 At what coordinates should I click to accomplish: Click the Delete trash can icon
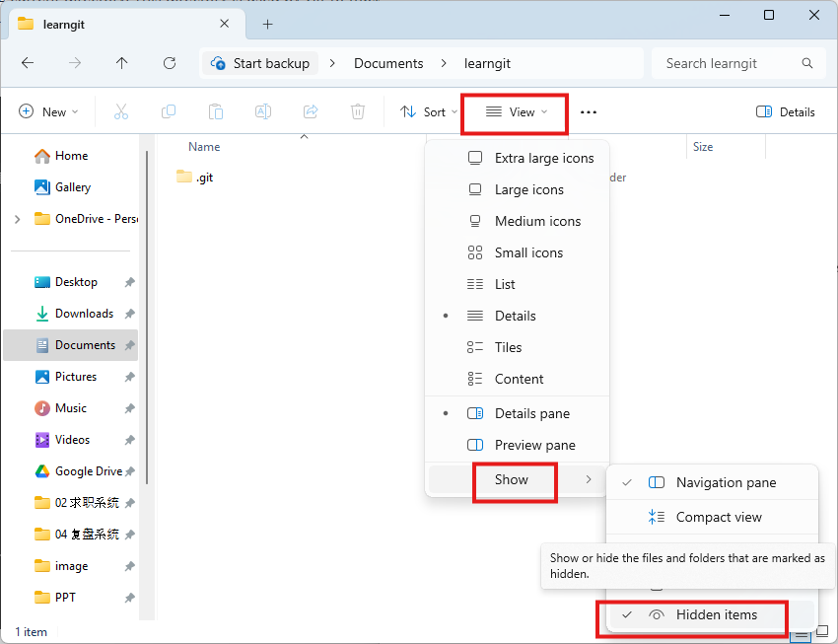click(x=358, y=112)
